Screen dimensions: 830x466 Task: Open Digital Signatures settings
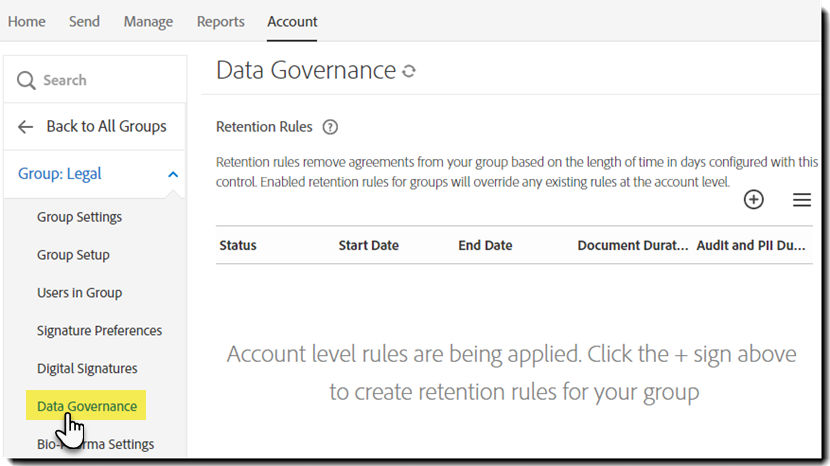pos(87,369)
